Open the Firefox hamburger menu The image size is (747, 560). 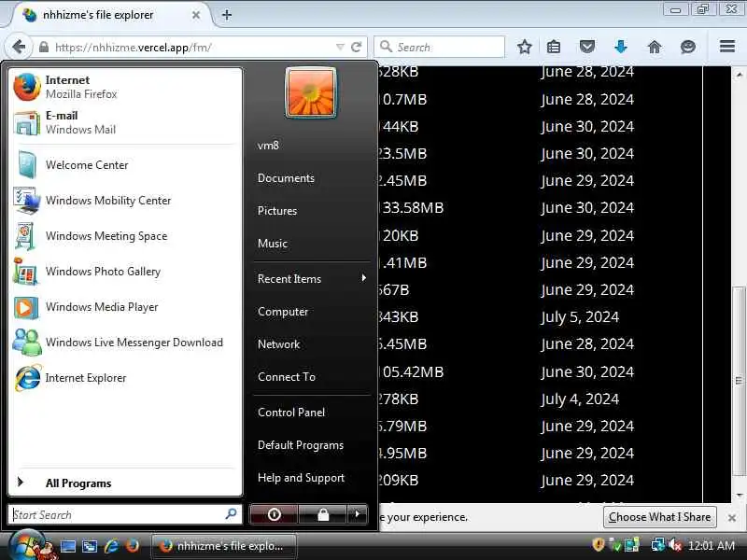coord(727,47)
